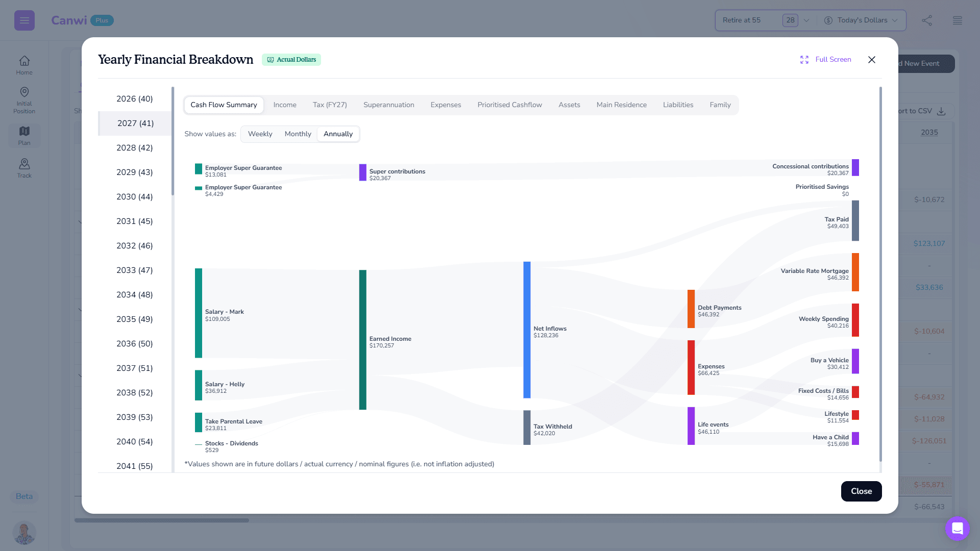The image size is (980, 551).
Task: Show values as Weekly
Action: pos(260,134)
